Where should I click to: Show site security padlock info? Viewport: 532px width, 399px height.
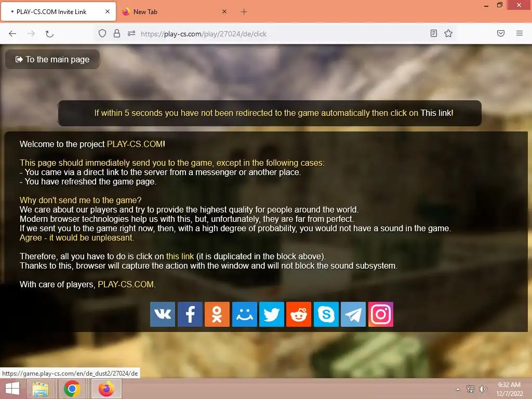tap(117, 33)
